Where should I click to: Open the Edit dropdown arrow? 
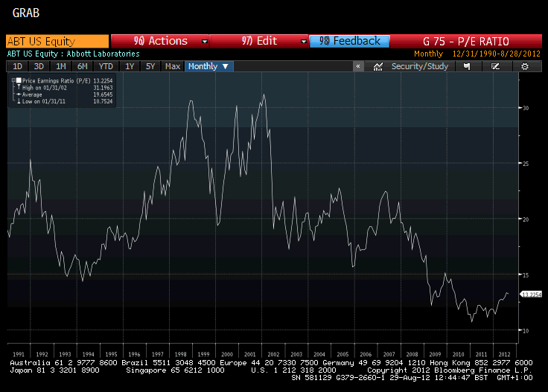[x=303, y=41]
